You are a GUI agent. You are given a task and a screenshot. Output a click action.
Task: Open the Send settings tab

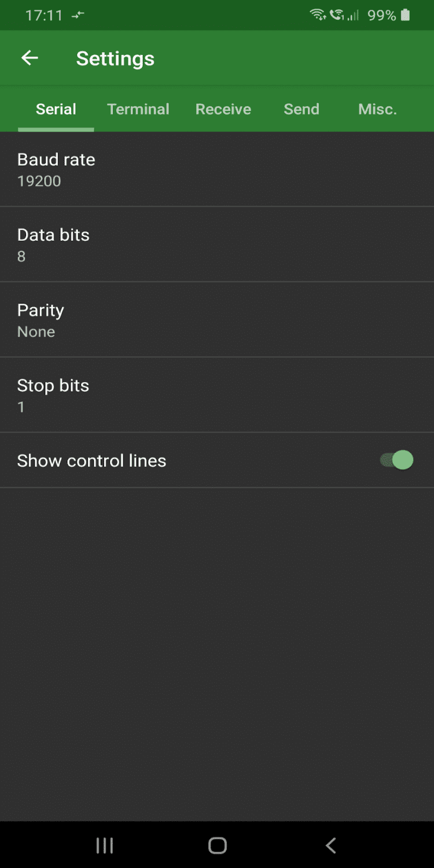point(301,109)
